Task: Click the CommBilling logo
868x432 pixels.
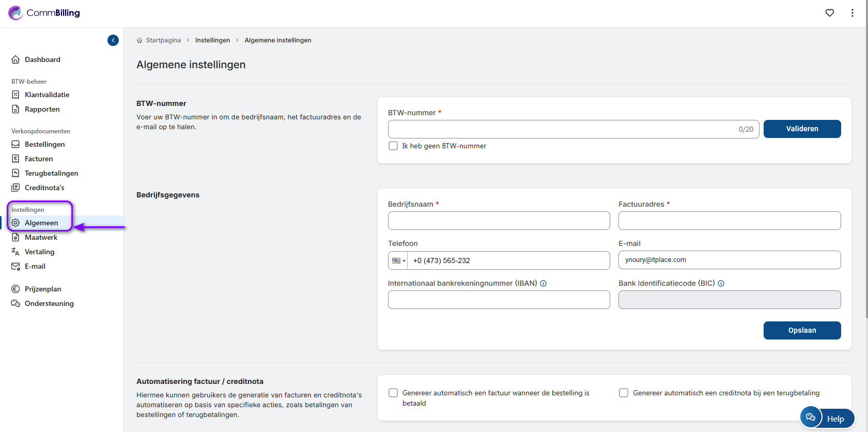Action: pos(44,13)
